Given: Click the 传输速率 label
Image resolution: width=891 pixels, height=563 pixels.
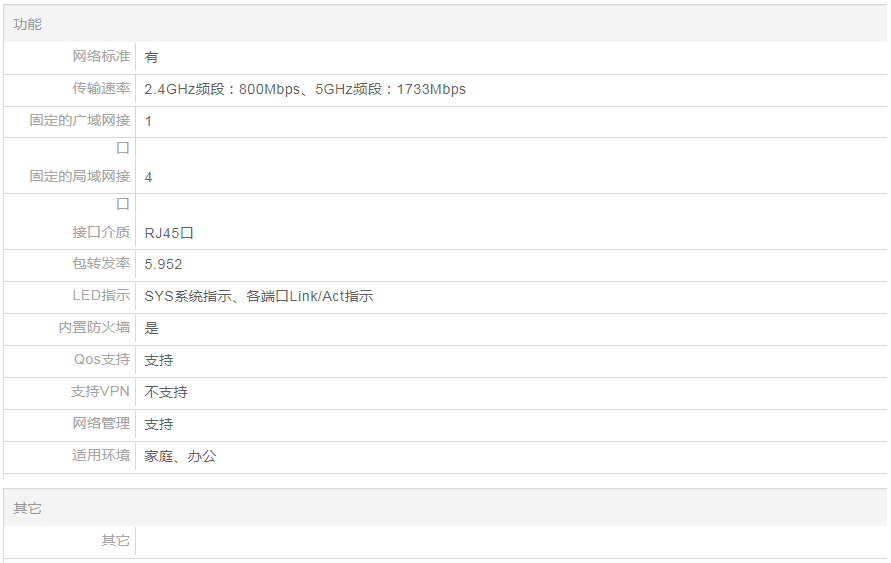Looking at the screenshot, I should [x=101, y=88].
